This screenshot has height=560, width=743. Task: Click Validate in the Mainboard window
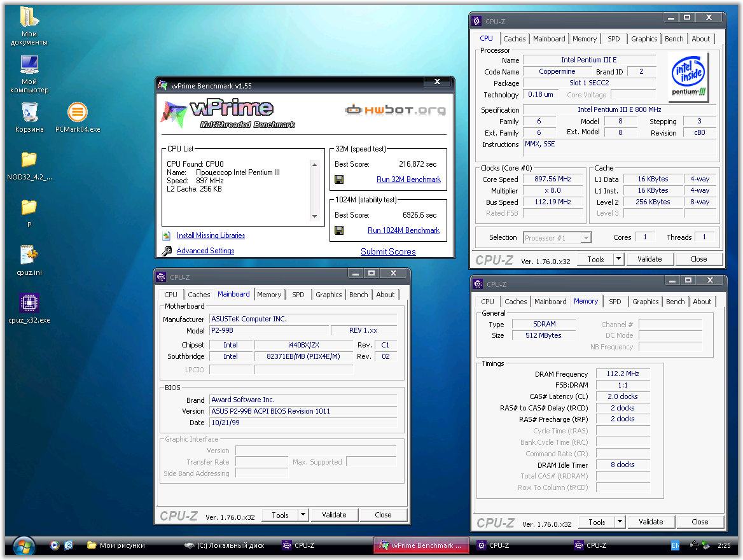pos(334,514)
